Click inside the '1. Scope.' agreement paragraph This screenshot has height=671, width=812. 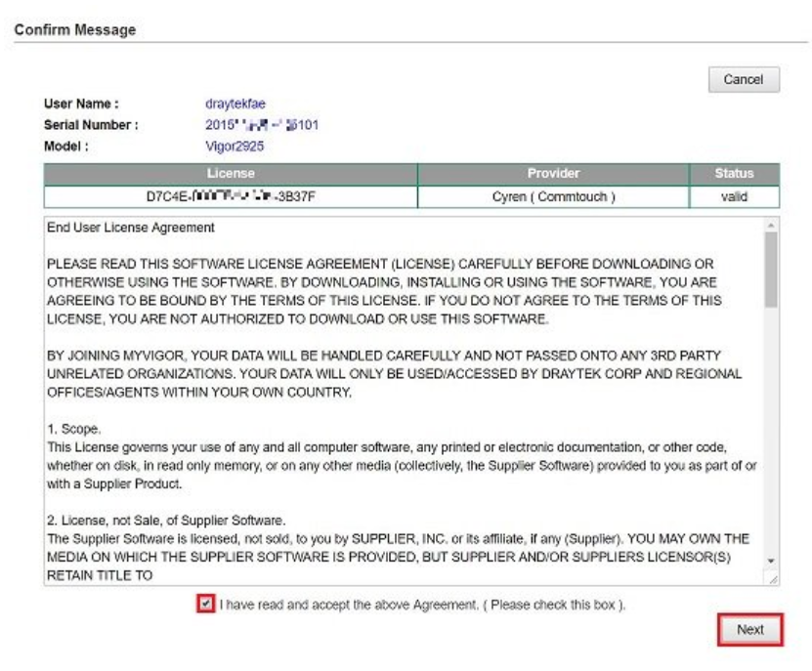point(391,457)
